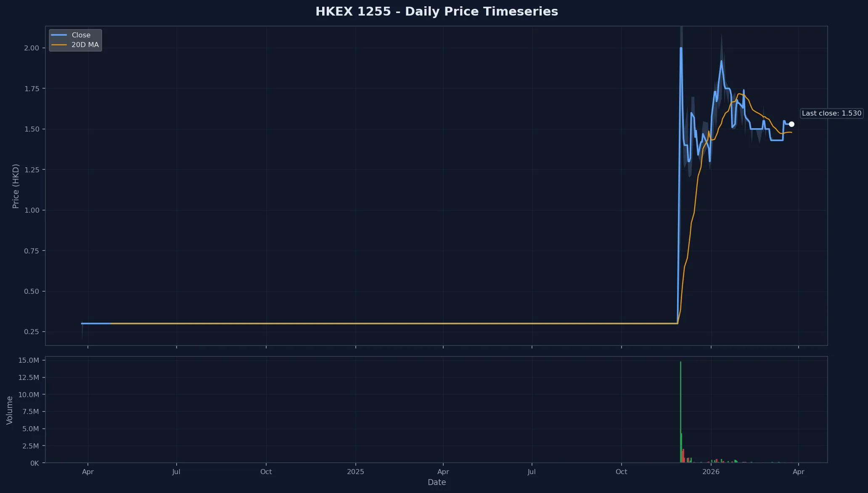The width and height of the screenshot is (868, 493).
Task: Select the white last-close marker dot
Action: pyautogui.click(x=792, y=124)
